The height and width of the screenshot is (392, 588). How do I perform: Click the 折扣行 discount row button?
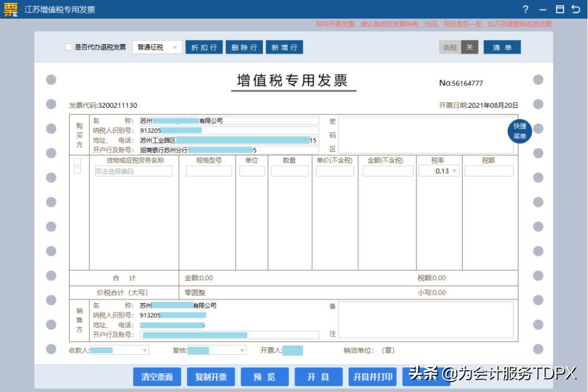click(204, 47)
